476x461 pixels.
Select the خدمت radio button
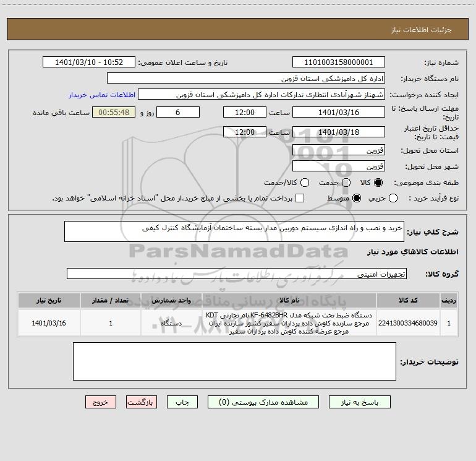[346, 183]
